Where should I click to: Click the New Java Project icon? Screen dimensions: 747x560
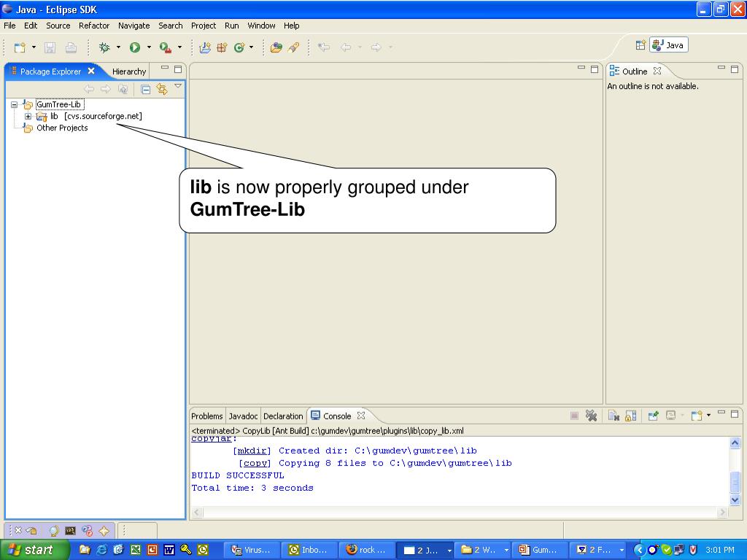click(x=205, y=47)
